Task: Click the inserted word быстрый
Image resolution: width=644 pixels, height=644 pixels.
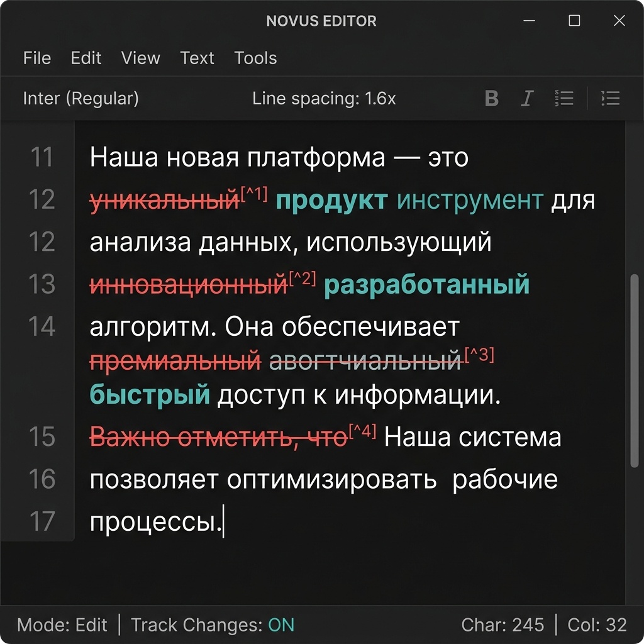Action: [x=150, y=396]
